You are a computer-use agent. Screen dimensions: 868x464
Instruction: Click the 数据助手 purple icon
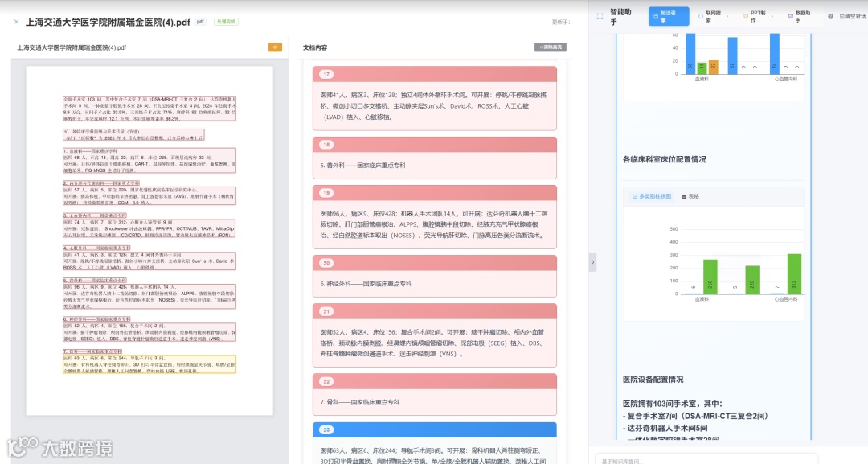pos(791,17)
